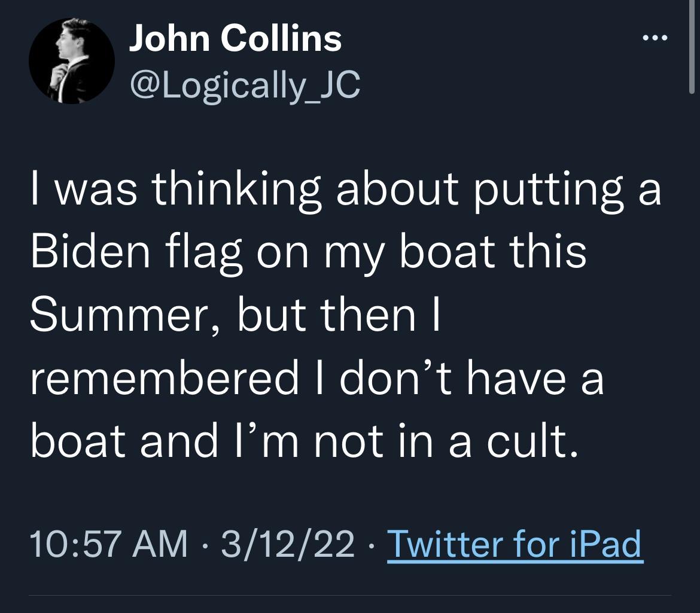700x613 pixels.
Task: Select the 10:57 AM timestamp
Action: (x=109, y=544)
